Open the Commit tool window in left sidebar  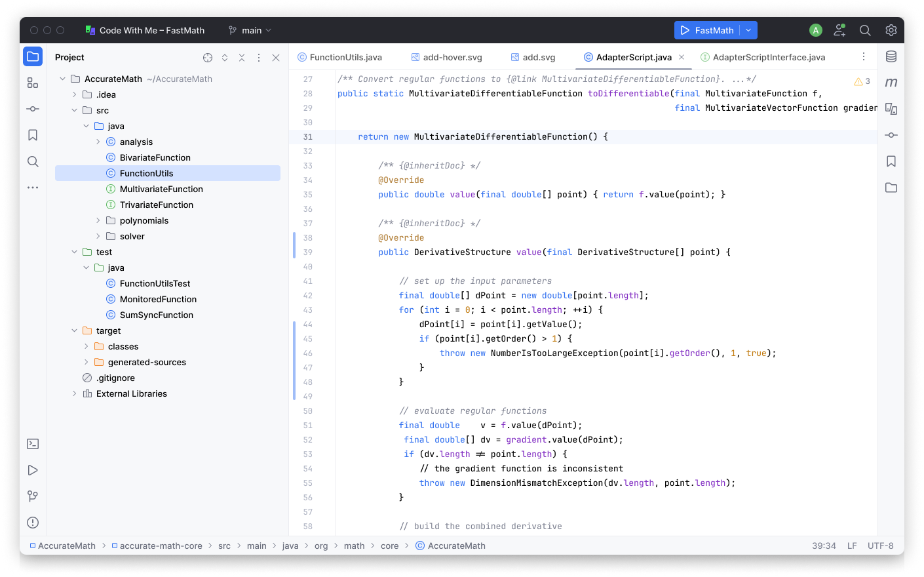click(33, 109)
